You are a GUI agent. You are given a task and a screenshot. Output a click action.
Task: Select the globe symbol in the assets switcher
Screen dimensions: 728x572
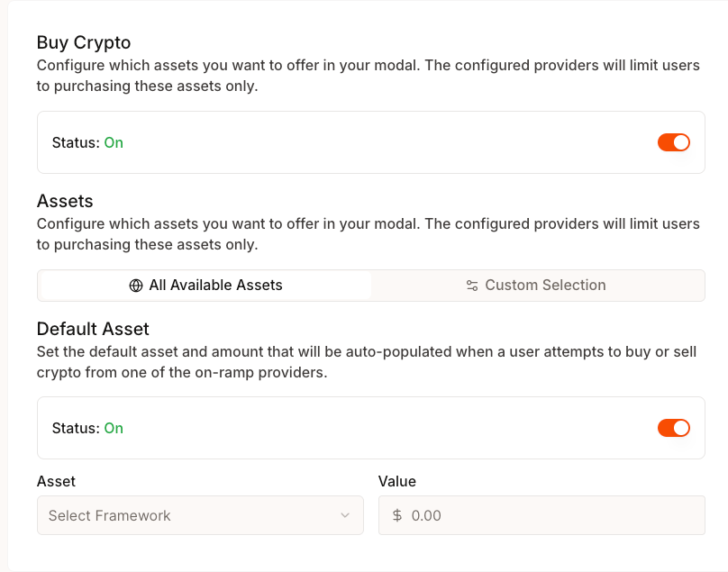click(x=135, y=285)
